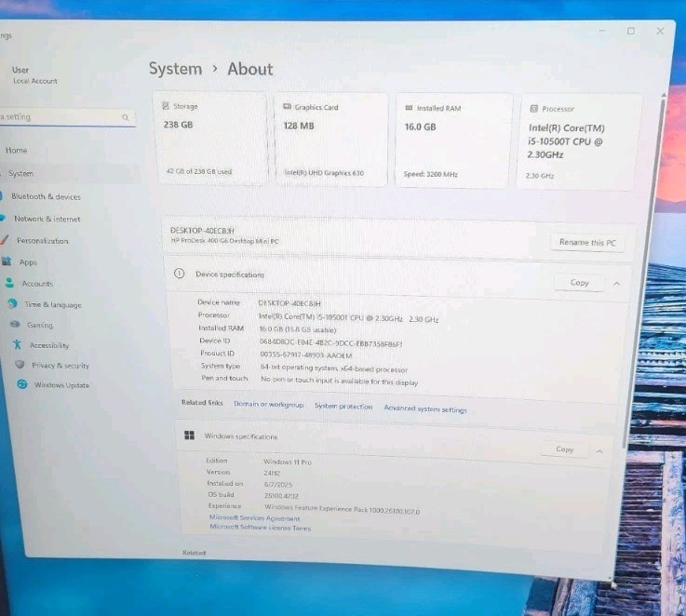Screen dimensions: 686x616
Task: Click Rename this PC button
Action: pyautogui.click(x=587, y=242)
